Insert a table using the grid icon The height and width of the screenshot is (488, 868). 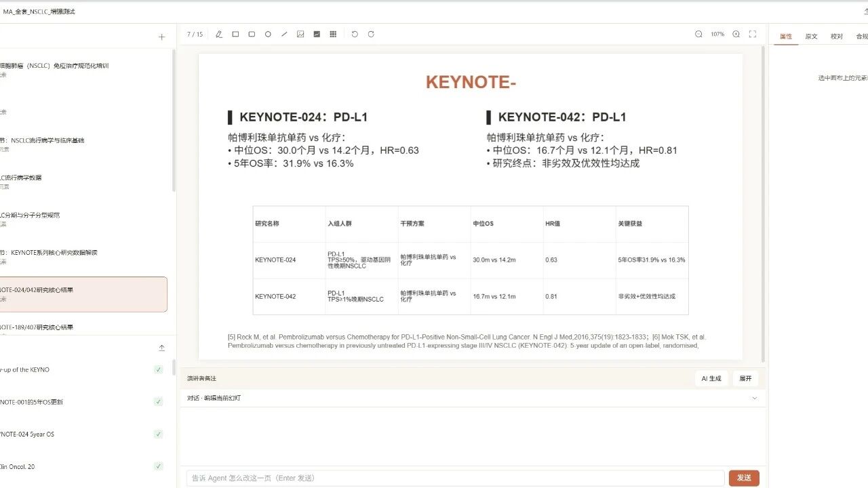pyautogui.click(x=333, y=34)
